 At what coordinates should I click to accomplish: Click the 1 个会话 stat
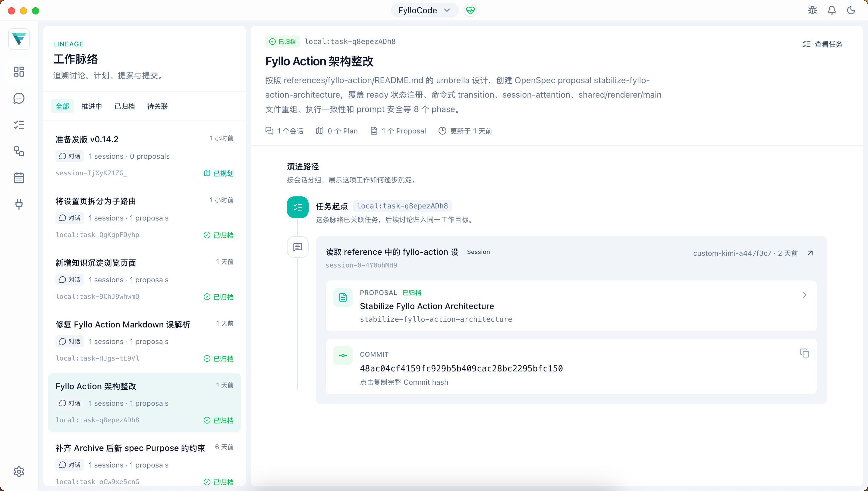click(x=285, y=131)
